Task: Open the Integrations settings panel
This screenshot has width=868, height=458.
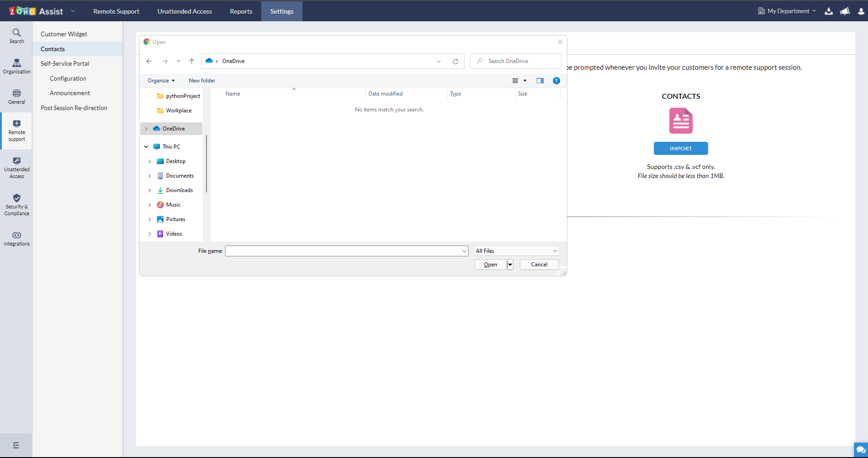Action: tap(16, 238)
